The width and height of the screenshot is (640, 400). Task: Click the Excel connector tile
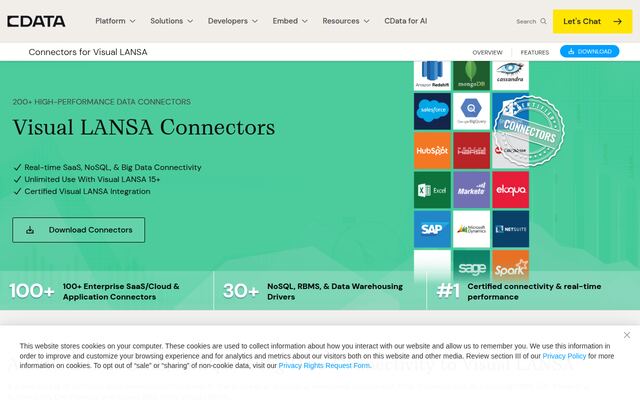pos(432,190)
